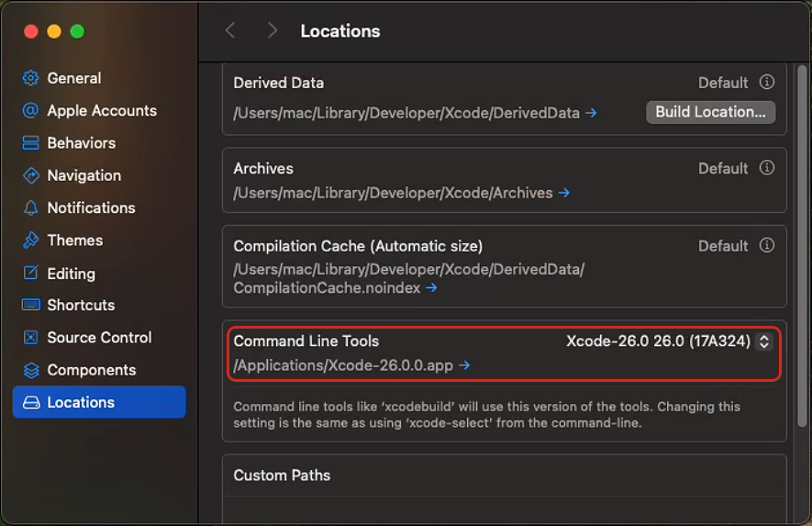This screenshot has width=812, height=526.
Task: Reveal Xcode-26.0.0.app via arrow icon
Action: tap(464, 365)
